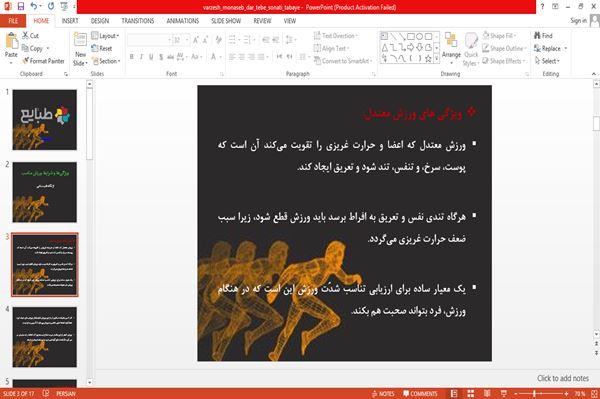Viewport: 600px width, 399px height.
Task: Click zoom in plus button
Action: click(x=566, y=394)
